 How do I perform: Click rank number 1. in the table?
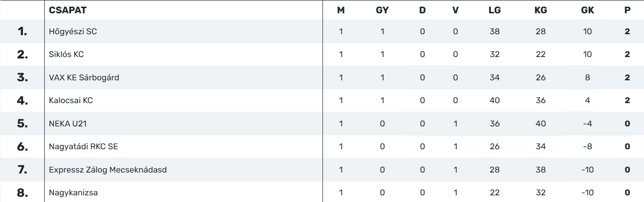click(x=23, y=32)
